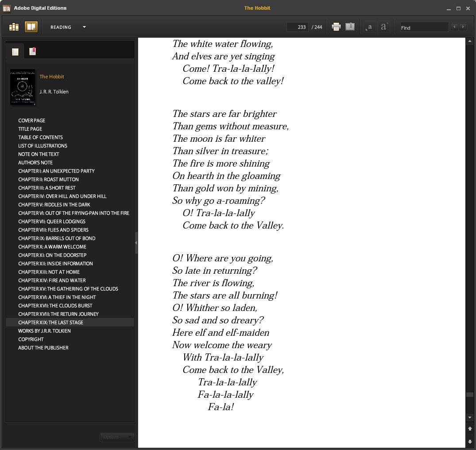Switch to Library view icon
The height and width of the screenshot is (450, 476).
14,27
